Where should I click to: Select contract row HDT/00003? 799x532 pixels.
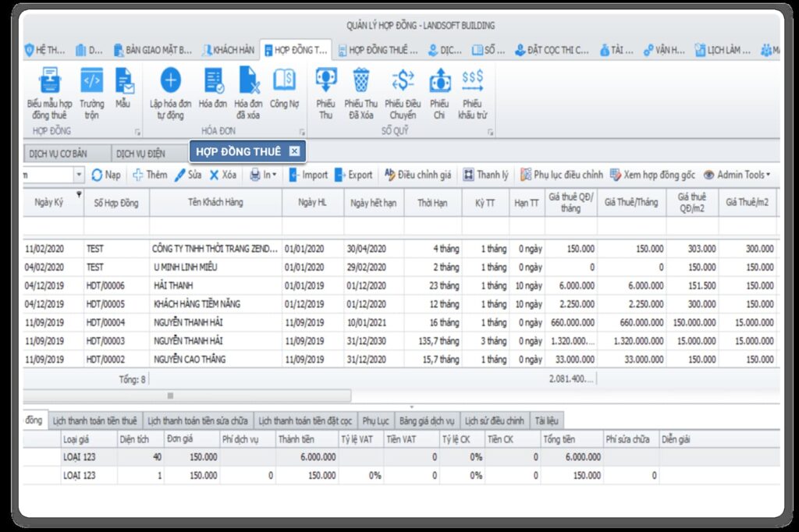[x=401, y=341]
